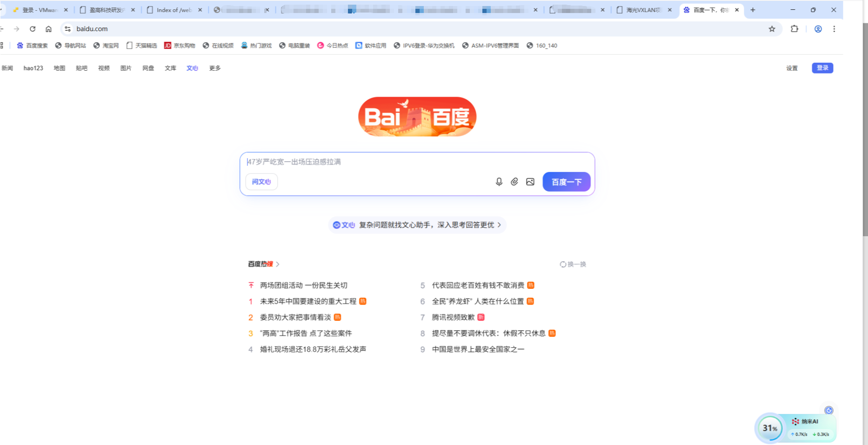The height and width of the screenshot is (445, 868).
Task: Expand 百度热搜 list via its chevron
Action: [278, 264]
